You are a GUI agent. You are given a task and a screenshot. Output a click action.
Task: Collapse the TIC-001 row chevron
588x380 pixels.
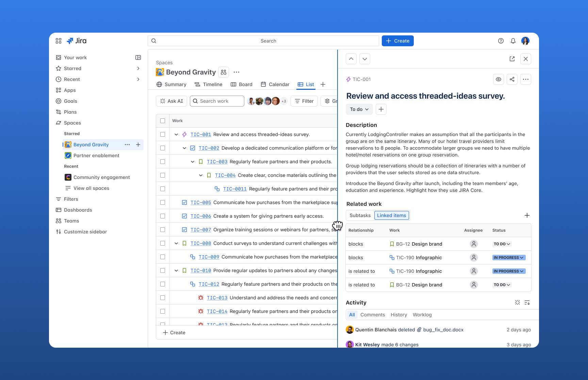(176, 134)
